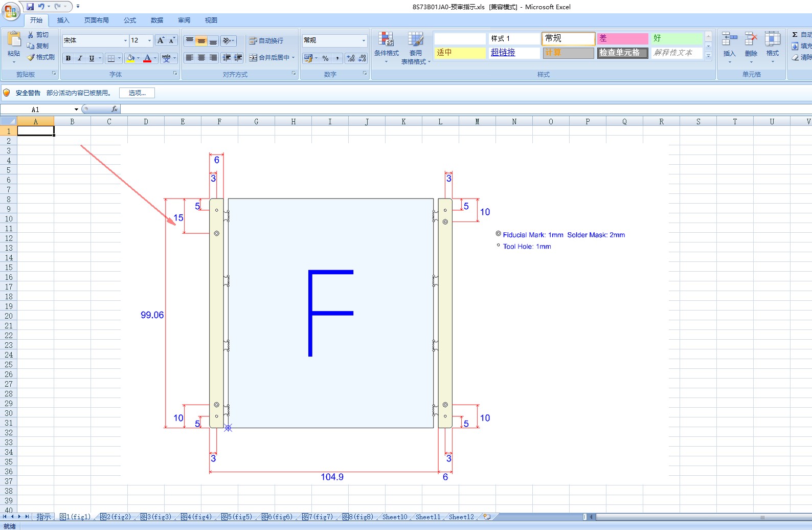Apply the 适中 (Neutral) cell style
Screen dimensions: 812x530
pyautogui.click(x=460, y=53)
